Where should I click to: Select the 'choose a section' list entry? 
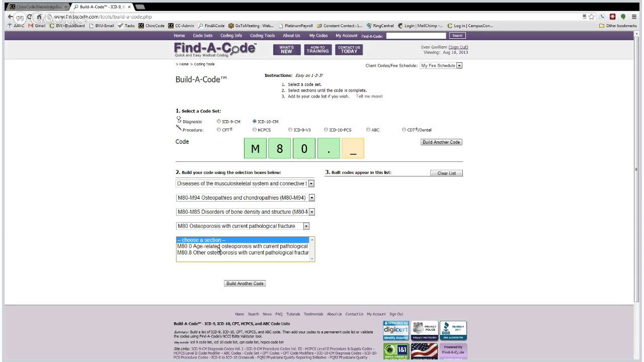coord(243,240)
